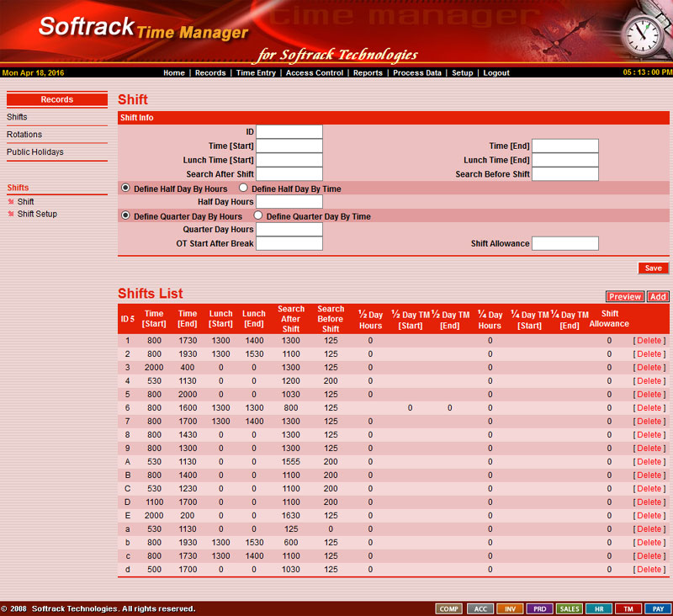Click the Preview button above Shifts List
673x616 pixels.
click(624, 297)
